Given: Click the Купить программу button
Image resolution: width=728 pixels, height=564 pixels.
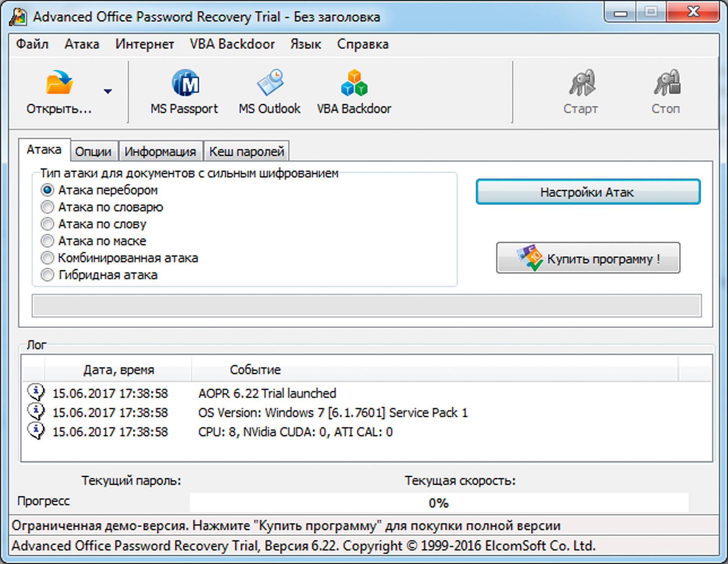Looking at the screenshot, I should point(588,258).
